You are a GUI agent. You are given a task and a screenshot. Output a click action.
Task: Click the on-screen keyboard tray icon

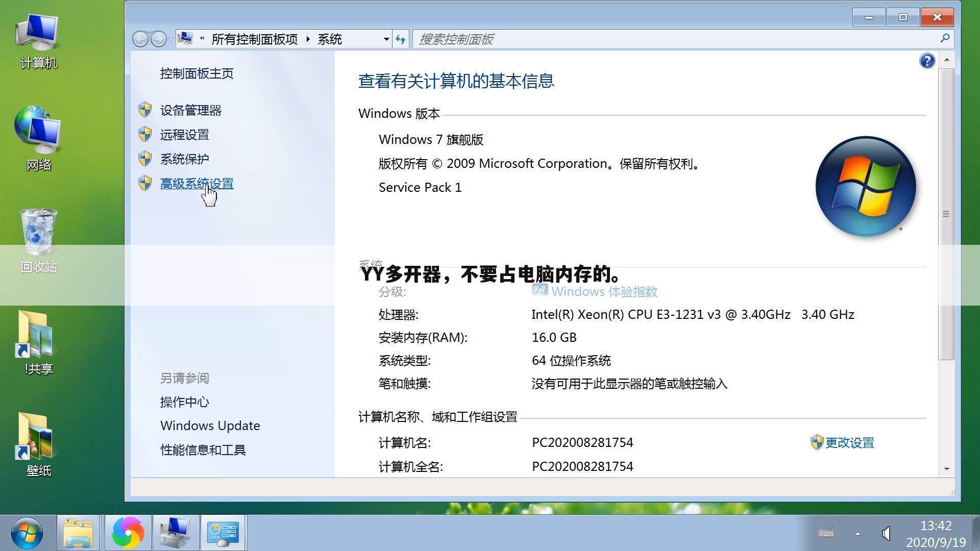[826, 533]
